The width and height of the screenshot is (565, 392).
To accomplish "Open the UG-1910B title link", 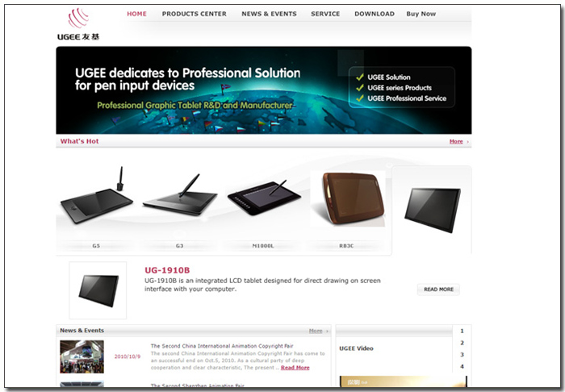I will (x=167, y=270).
